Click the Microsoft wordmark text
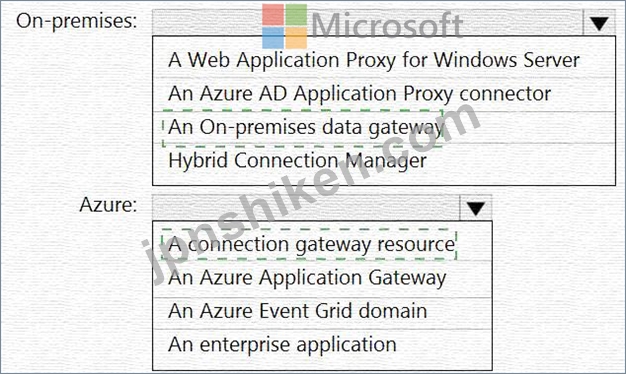Screen dimensions: 626x374 coord(386,26)
